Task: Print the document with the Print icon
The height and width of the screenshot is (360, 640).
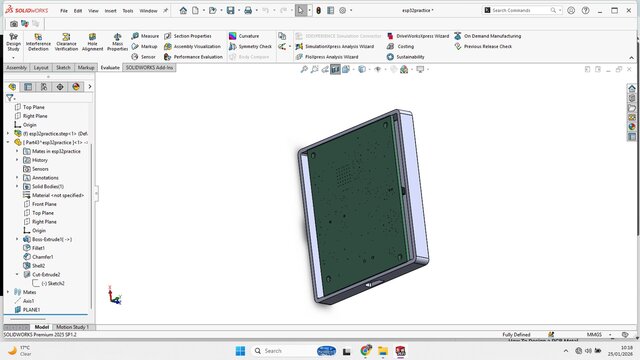Action: 248,11
